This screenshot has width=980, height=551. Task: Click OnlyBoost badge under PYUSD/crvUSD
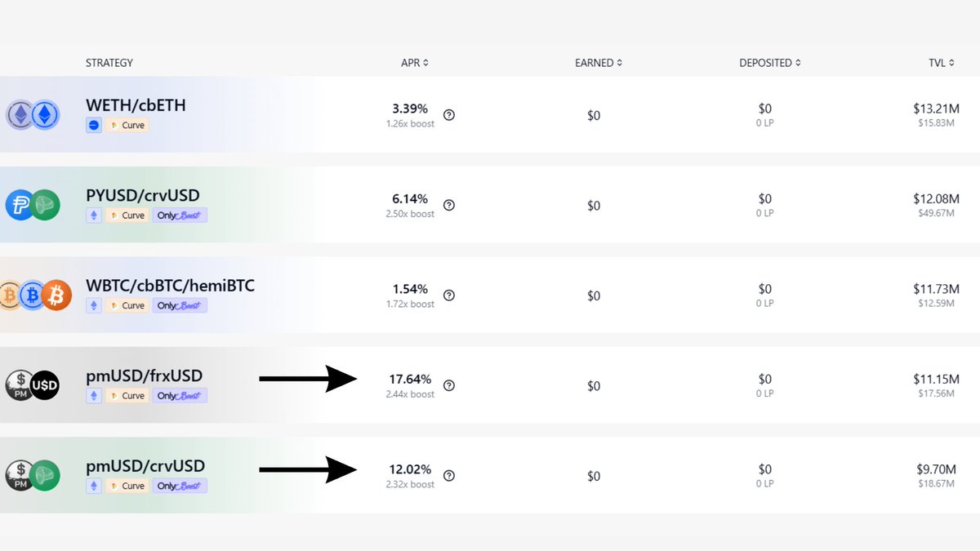point(180,216)
